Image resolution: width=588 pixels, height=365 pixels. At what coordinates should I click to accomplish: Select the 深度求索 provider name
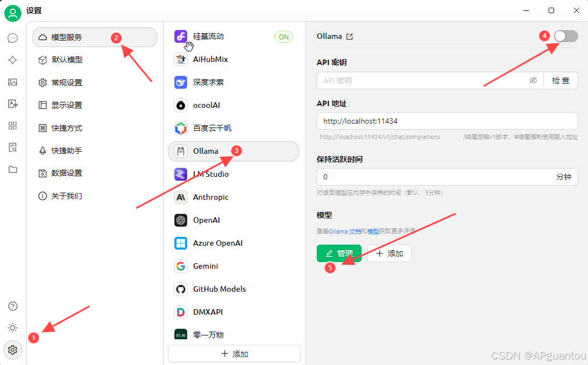(208, 82)
